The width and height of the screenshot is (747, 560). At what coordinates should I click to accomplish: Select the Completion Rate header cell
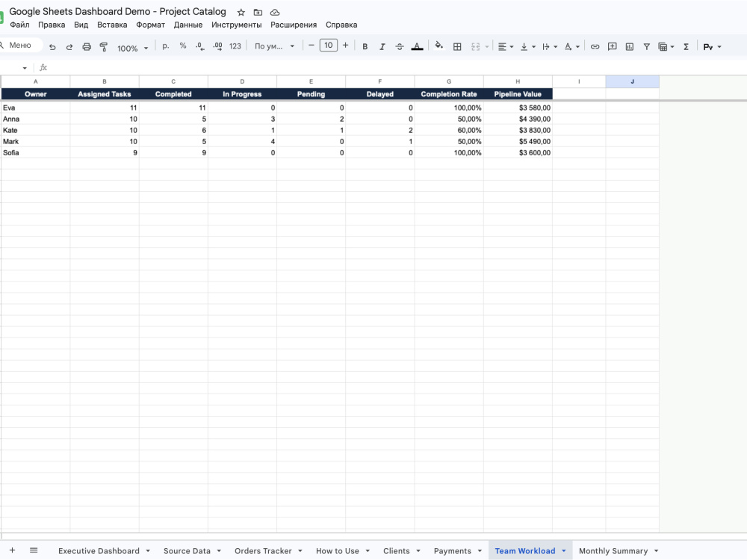(449, 94)
